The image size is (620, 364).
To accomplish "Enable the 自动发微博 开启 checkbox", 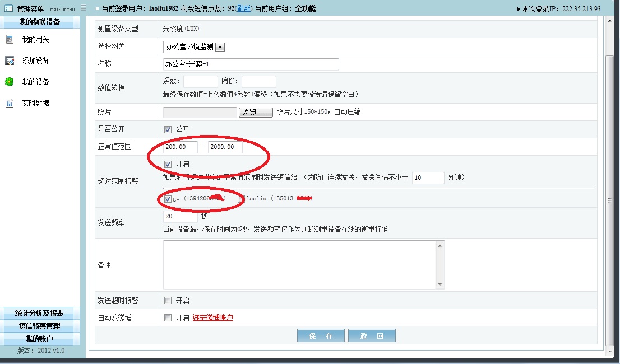I will [168, 318].
